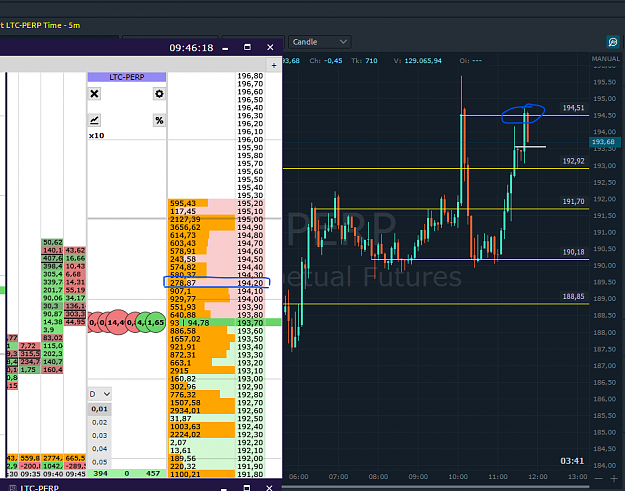Screen dimensions: 625x491
Task: Click the green 1,65 trade bubble
Action: point(156,322)
